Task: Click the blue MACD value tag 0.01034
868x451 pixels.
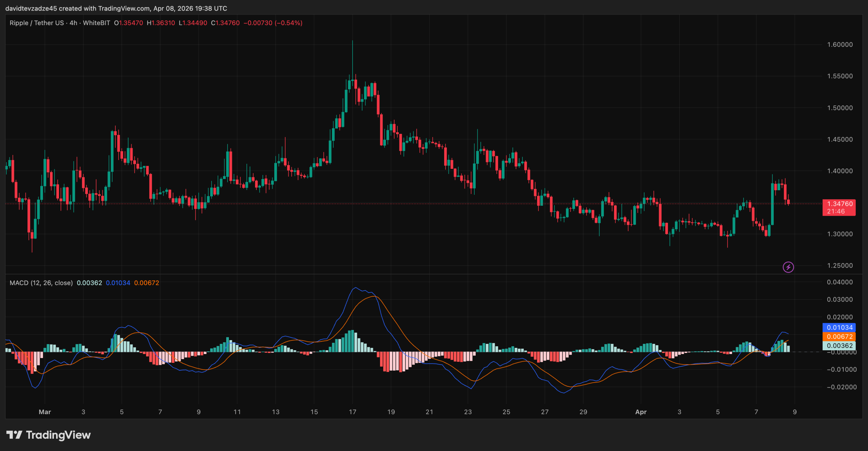Action: tap(839, 328)
